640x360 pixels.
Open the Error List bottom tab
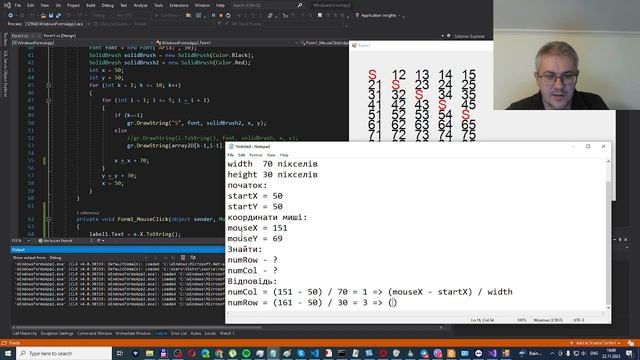(178, 333)
